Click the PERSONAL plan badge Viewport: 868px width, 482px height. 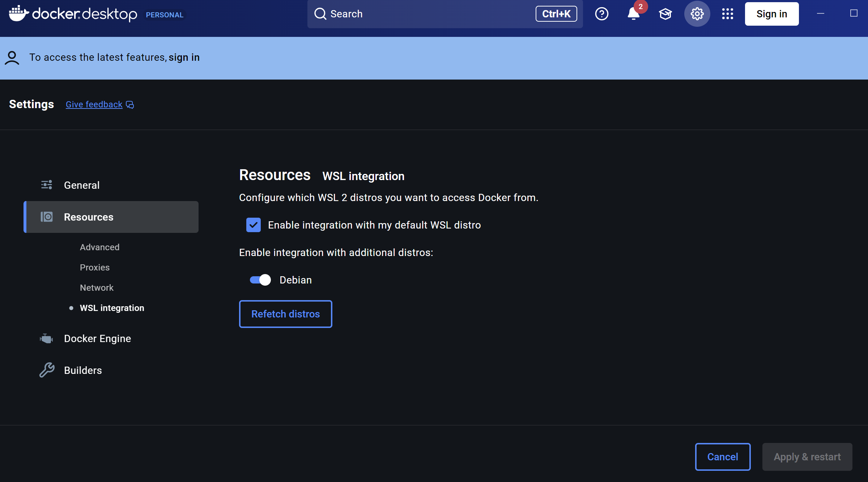(x=165, y=15)
